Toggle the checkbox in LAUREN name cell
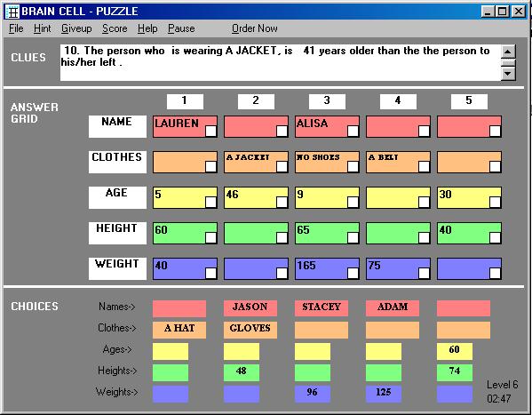This screenshot has height=415, width=532. [210, 132]
